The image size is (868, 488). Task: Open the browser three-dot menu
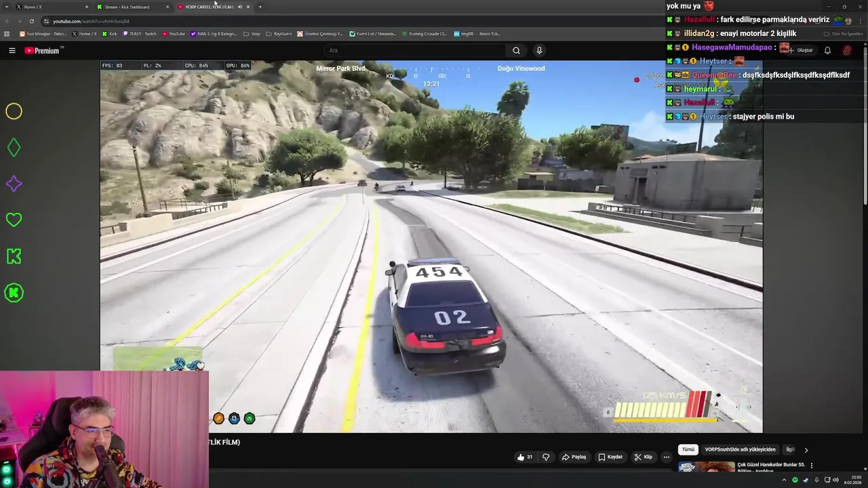coord(861,21)
